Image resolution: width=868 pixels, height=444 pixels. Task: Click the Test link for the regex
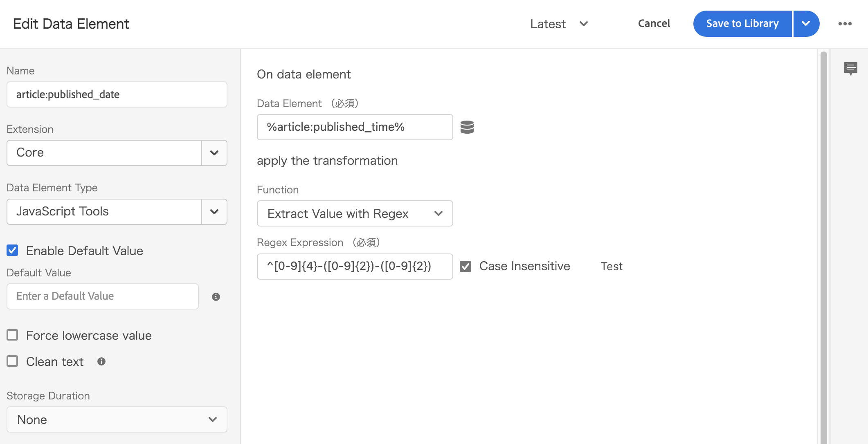pos(611,266)
